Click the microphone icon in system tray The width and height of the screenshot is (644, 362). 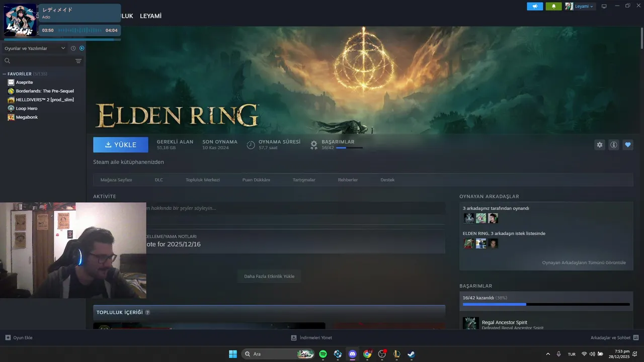point(559,354)
